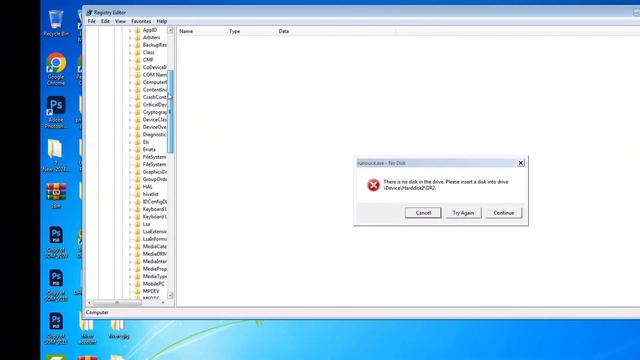The width and height of the screenshot is (640, 360).
Task: Click the folder icon beside MobilePC
Action: [138, 284]
